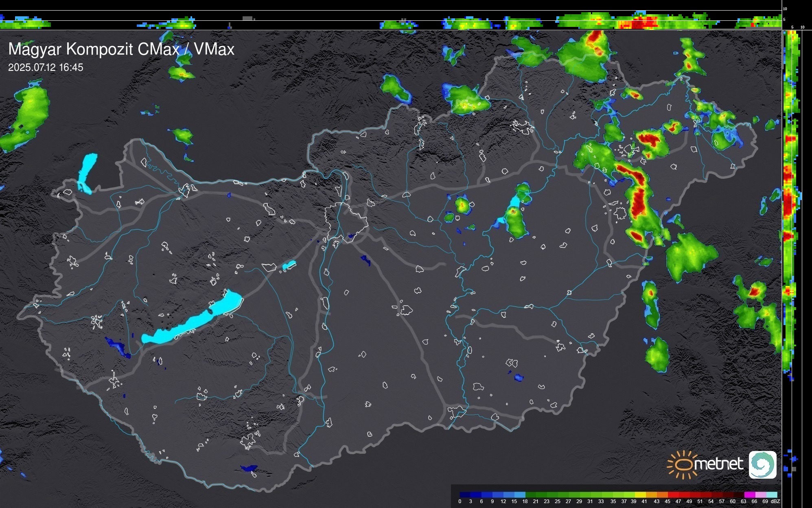Click the dark blue echo southwest of Balaton
Viewport: 812px width, 508px height.
pyautogui.click(x=118, y=346)
